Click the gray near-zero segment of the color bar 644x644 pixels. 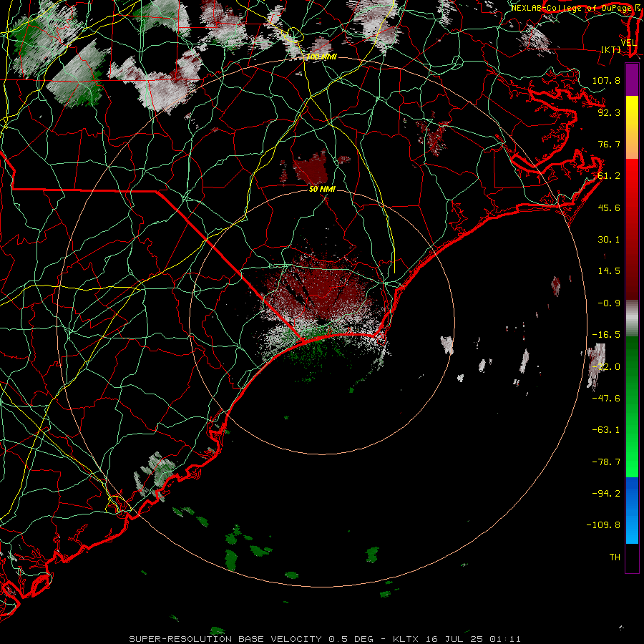pyautogui.click(x=632, y=318)
